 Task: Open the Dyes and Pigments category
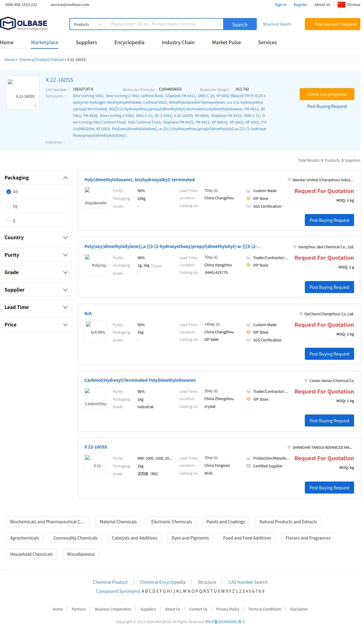pyautogui.click(x=190, y=538)
